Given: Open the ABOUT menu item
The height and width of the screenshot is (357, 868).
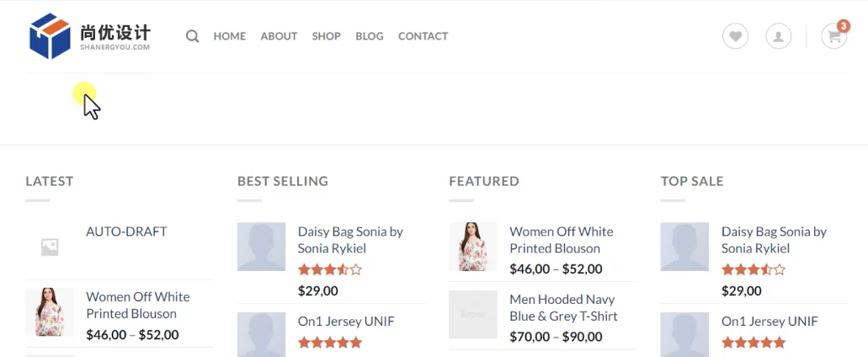Looking at the screenshot, I should 279,36.
